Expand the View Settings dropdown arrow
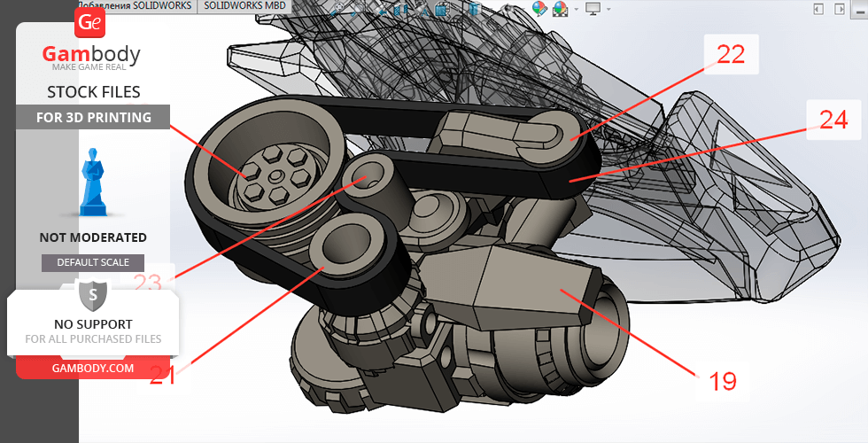Viewport: 868px width, 443px height. point(608,9)
